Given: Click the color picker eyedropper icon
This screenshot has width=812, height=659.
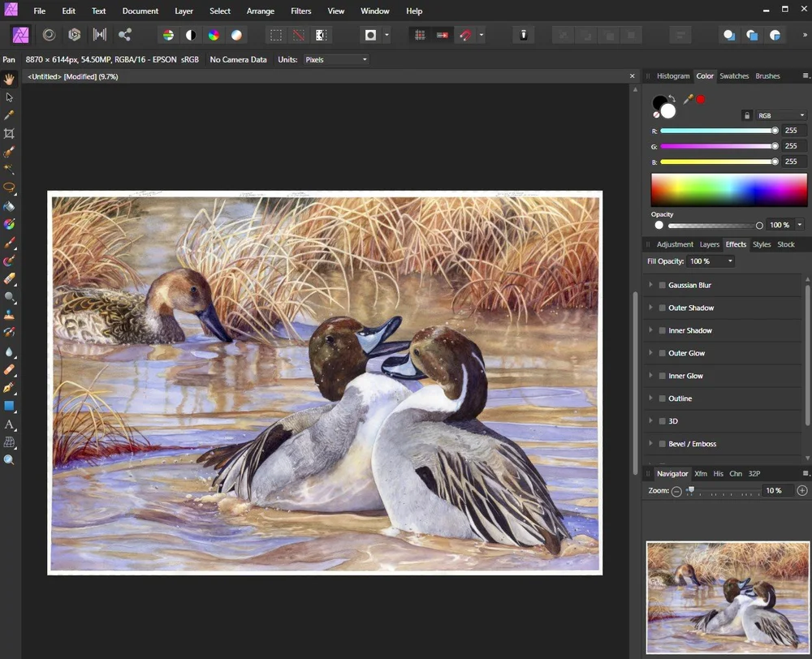Looking at the screenshot, I should pyautogui.click(x=688, y=99).
